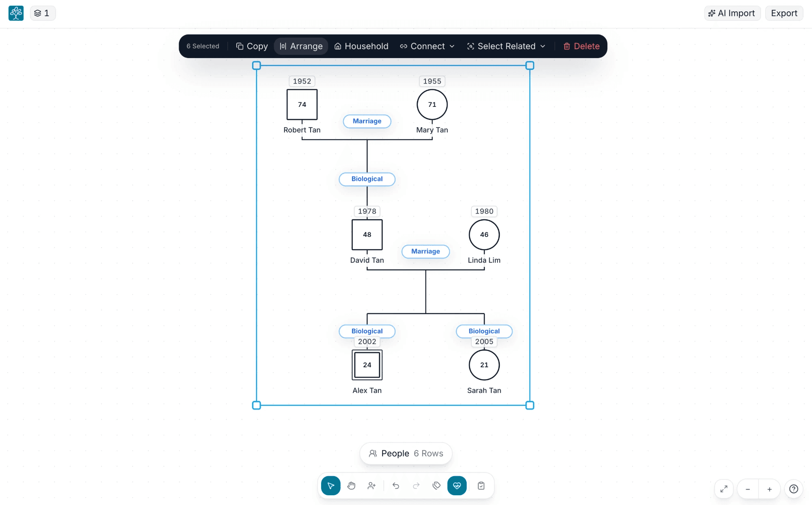Click the David Tan name label
This screenshot has width=812, height=505.
(367, 260)
